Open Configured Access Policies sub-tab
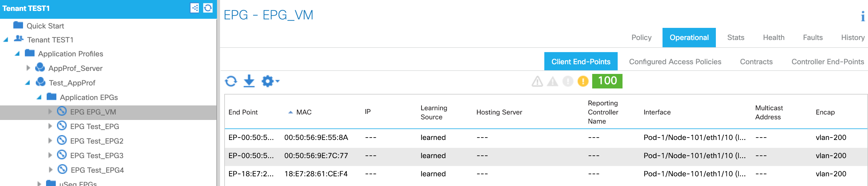Image resolution: width=868 pixels, height=186 pixels. pyautogui.click(x=675, y=62)
